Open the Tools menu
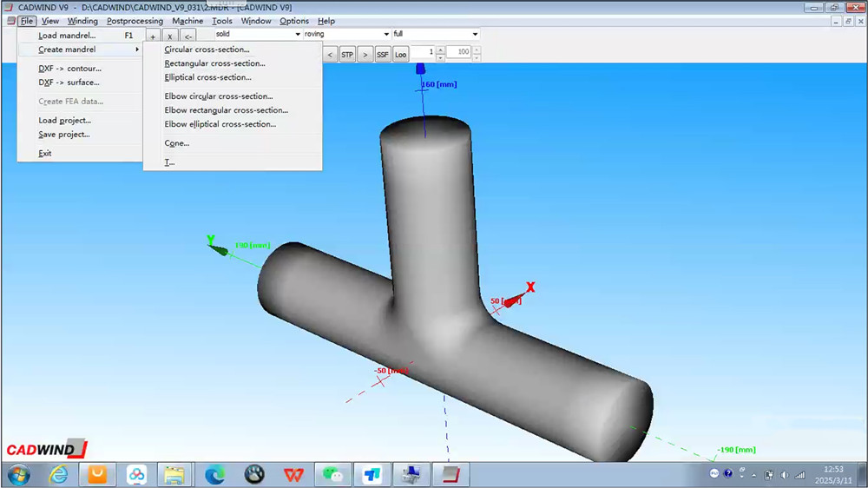 tap(222, 21)
